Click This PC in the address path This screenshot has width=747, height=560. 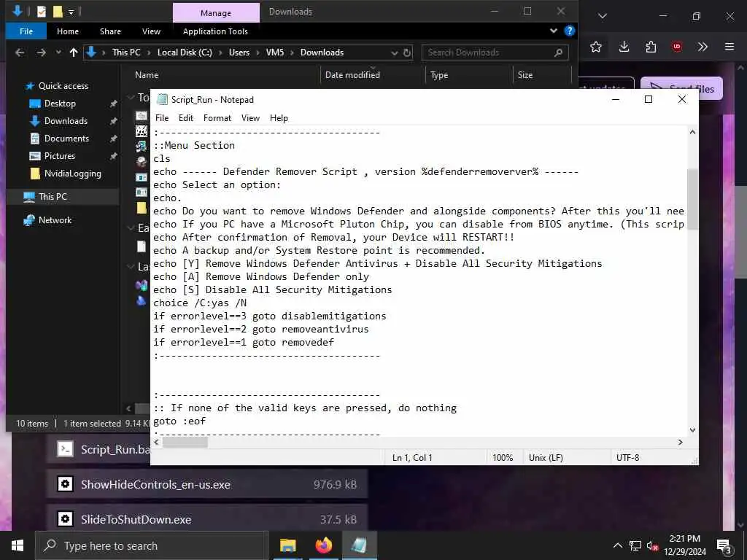coord(126,52)
